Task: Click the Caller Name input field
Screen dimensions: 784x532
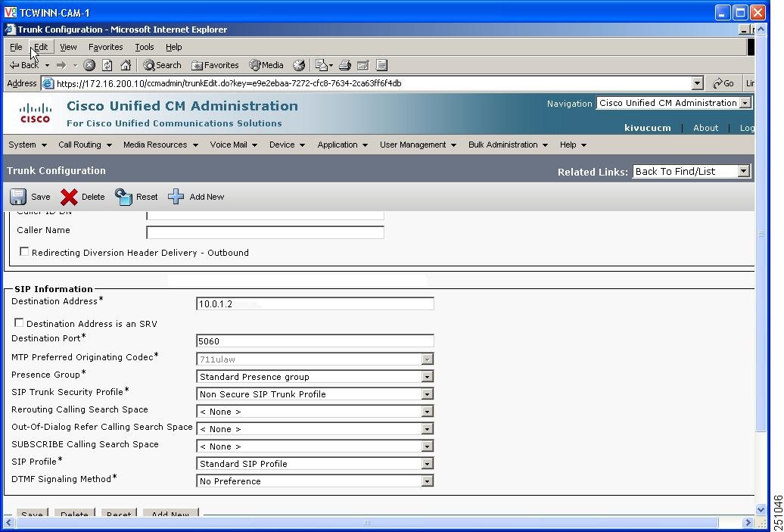Action: pos(265,232)
